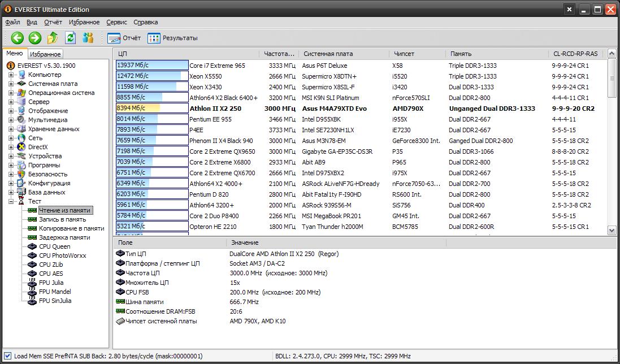Open the Отчёт report toolbar button
The height and width of the screenshot is (364, 620).
tap(124, 38)
